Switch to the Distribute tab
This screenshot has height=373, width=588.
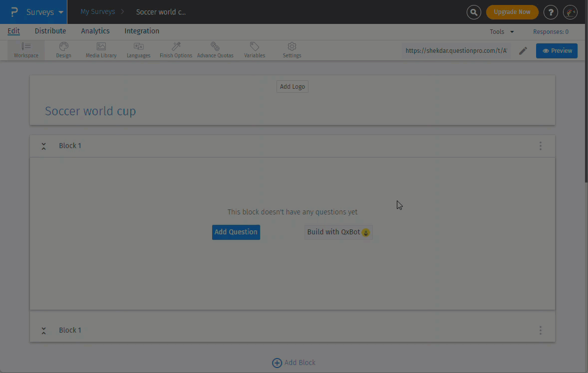point(50,31)
